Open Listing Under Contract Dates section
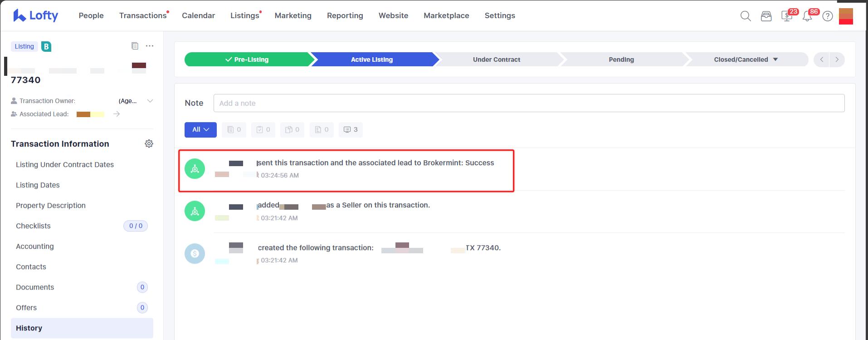This screenshot has height=340, width=868. coord(65,165)
